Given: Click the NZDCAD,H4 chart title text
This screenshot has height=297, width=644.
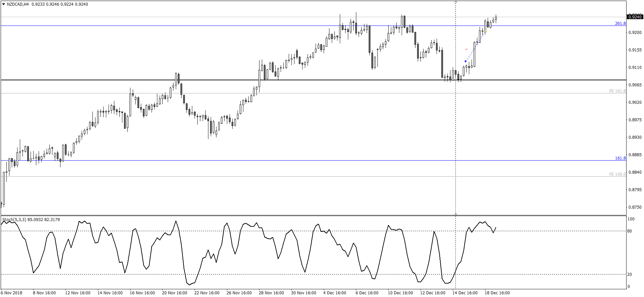Looking at the screenshot, I should (18, 4).
